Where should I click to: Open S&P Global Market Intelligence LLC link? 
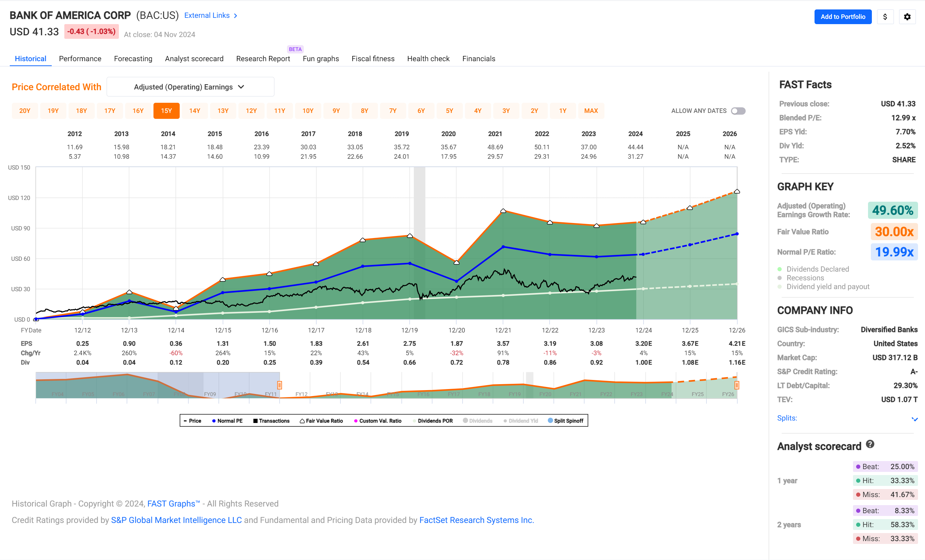pyautogui.click(x=177, y=520)
